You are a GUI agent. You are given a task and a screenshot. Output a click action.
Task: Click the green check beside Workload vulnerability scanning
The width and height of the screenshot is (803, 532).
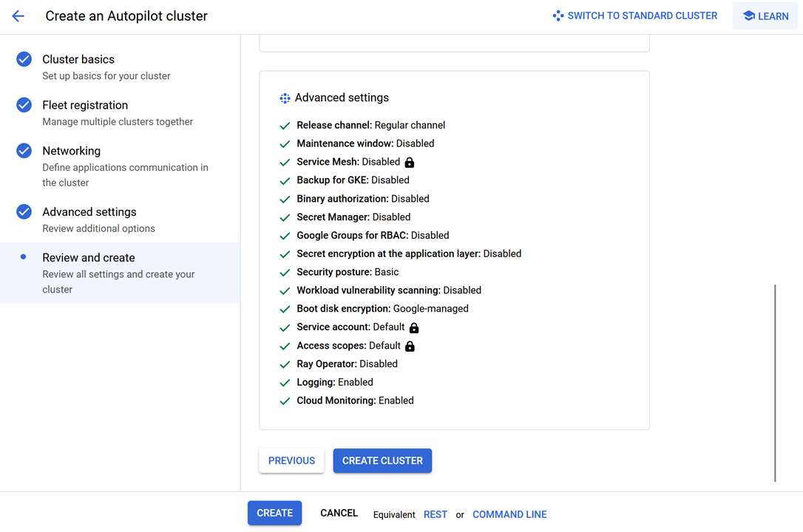pos(285,291)
